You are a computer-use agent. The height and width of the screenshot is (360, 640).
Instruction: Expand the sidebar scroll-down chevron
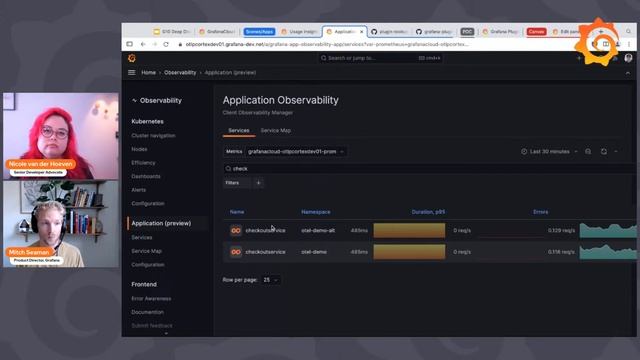point(166,333)
